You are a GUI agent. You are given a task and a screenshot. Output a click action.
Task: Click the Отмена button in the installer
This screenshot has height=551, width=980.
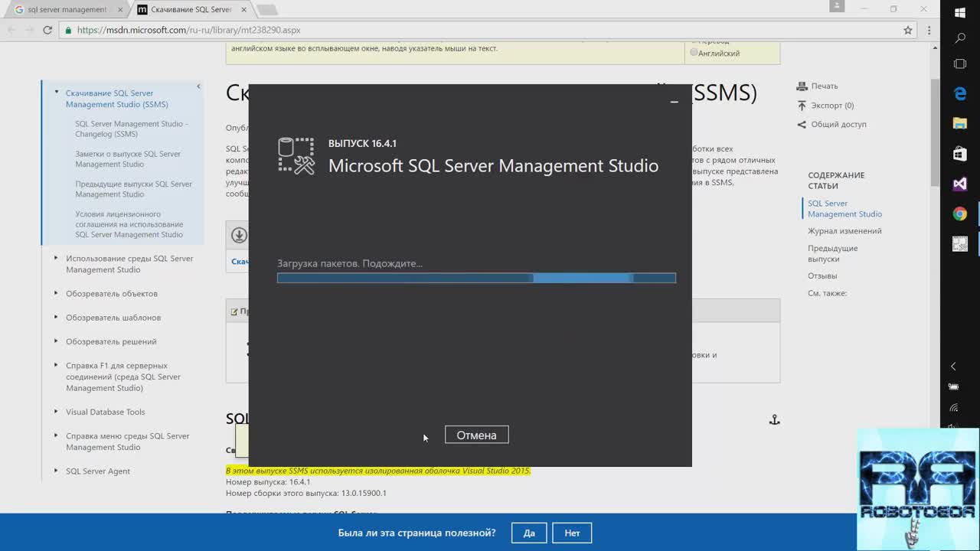[x=476, y=435]
